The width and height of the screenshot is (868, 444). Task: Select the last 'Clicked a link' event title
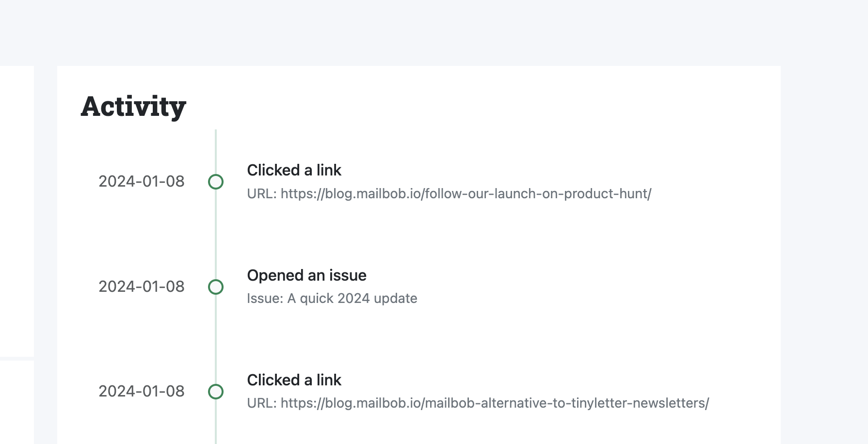294,380
